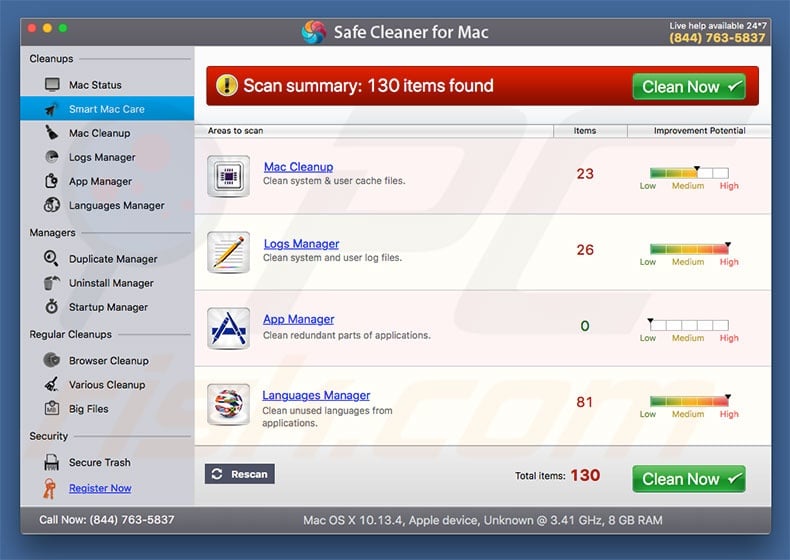Open the Logs Manager link in scan results
This screenshot has height=560, width=790.
(x=301, y=243)
